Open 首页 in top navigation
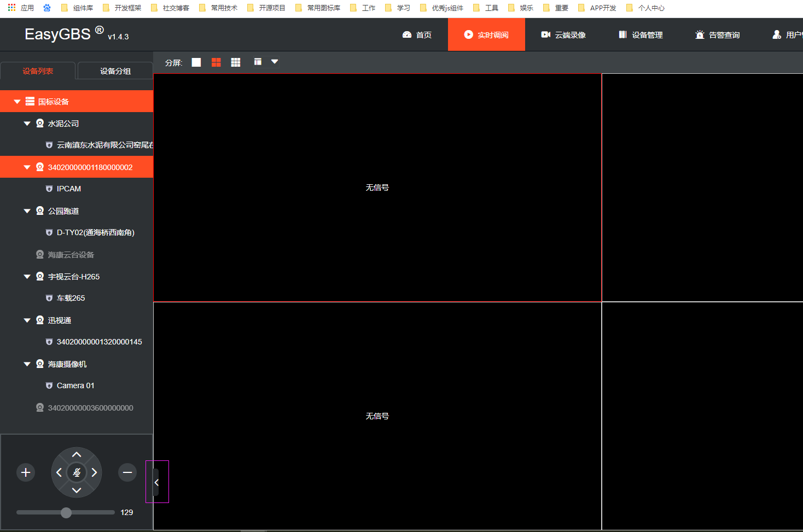Image resolution: width=803 pixels, height=532 pixels. point(417,35)
